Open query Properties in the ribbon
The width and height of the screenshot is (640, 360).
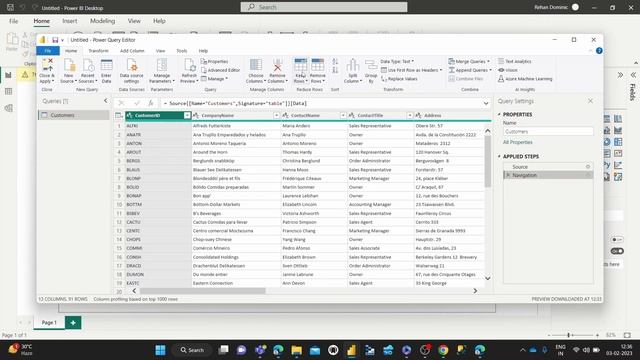pos(215,61)
